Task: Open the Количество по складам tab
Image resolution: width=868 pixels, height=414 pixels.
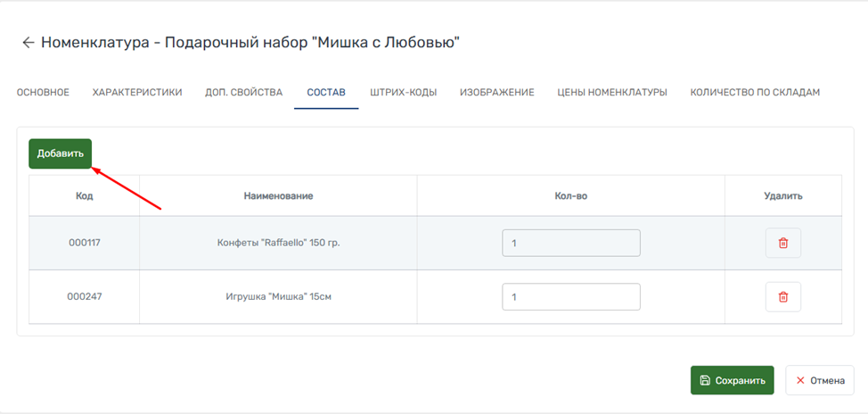Action: tap(755, 93)
